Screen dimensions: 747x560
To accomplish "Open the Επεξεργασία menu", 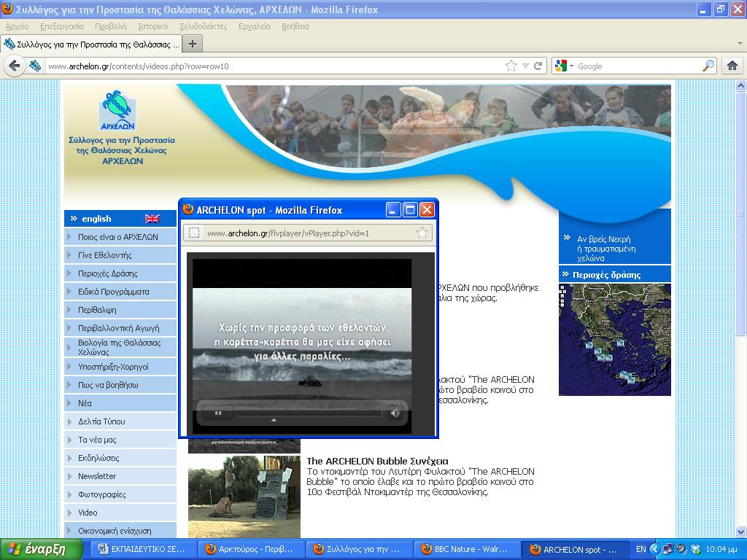I will click(x=62, y=26).
